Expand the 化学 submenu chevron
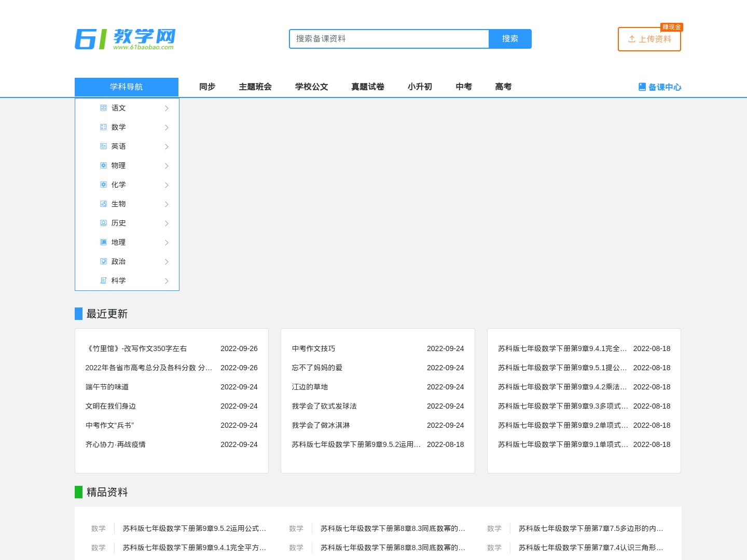 click(x=167, y=185)
